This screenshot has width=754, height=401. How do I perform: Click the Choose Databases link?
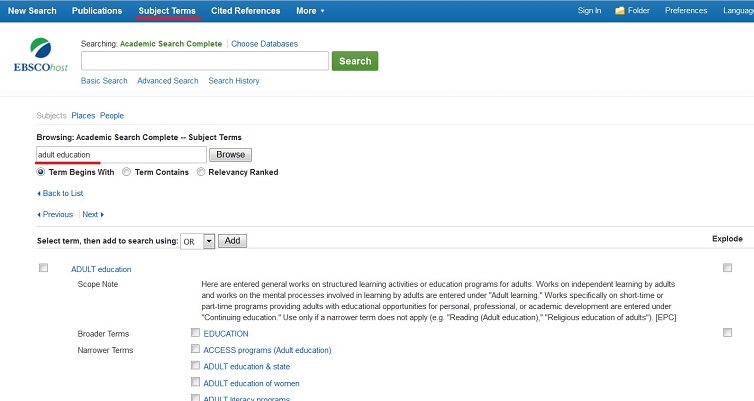[264, 44]
